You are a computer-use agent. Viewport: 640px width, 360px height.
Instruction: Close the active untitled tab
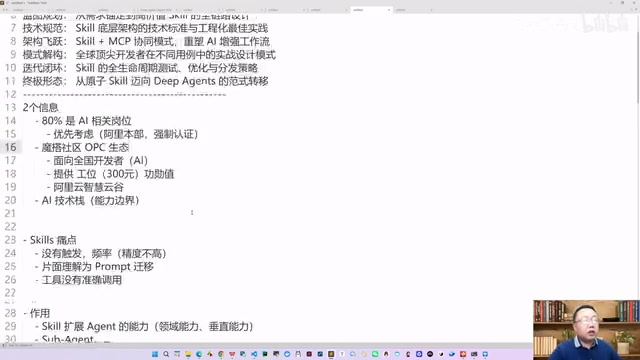(389, 10)
